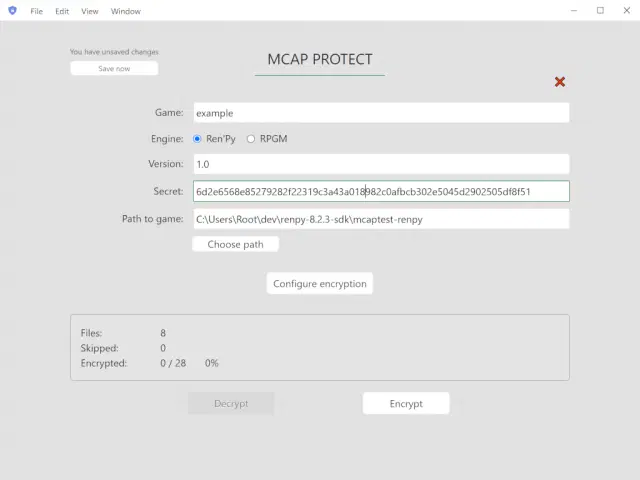Click into the Version input field
This screenshot has height=480, width=640.
point(381,164)
